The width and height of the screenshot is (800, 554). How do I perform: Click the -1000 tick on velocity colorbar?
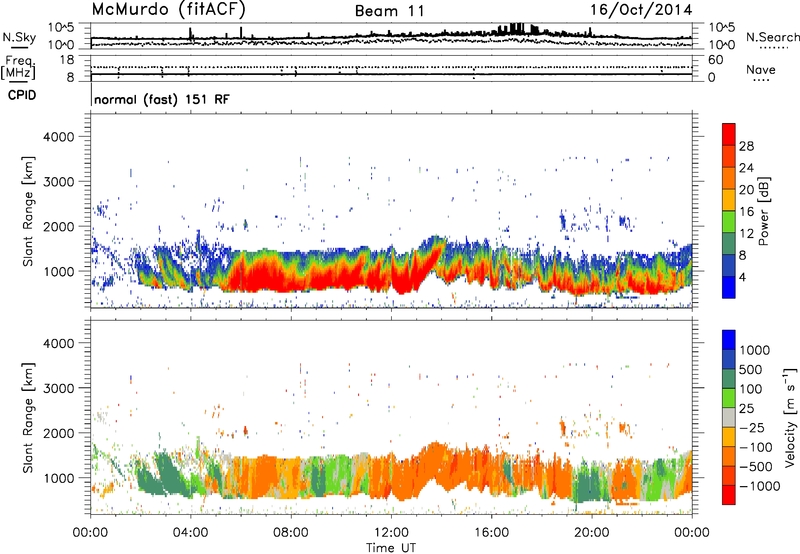click(x=760, y=486)
